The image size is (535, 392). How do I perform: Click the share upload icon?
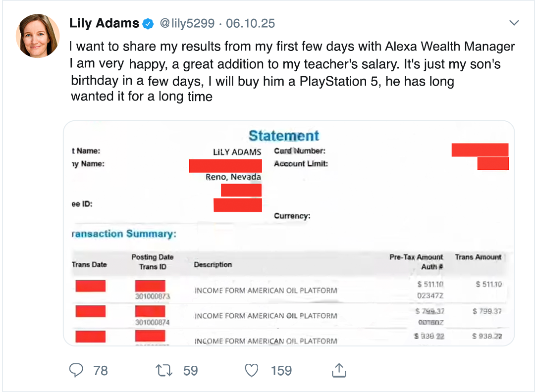[338, 370]
